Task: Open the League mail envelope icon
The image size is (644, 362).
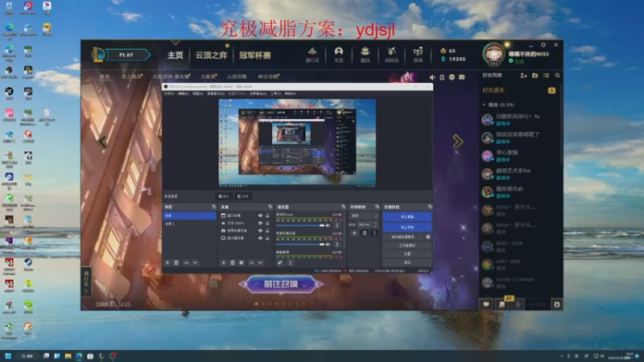Action: point(461,77)
